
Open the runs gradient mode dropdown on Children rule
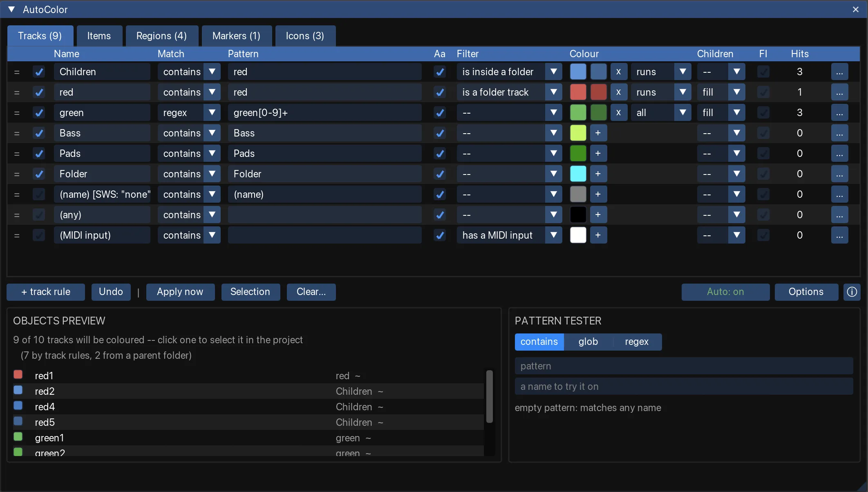click(661, 72)
